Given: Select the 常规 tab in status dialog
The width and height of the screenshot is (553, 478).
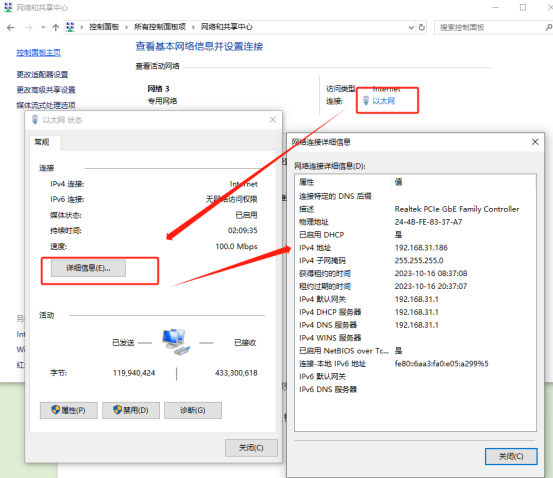Looking at the screenshot, I should [42, 142].
